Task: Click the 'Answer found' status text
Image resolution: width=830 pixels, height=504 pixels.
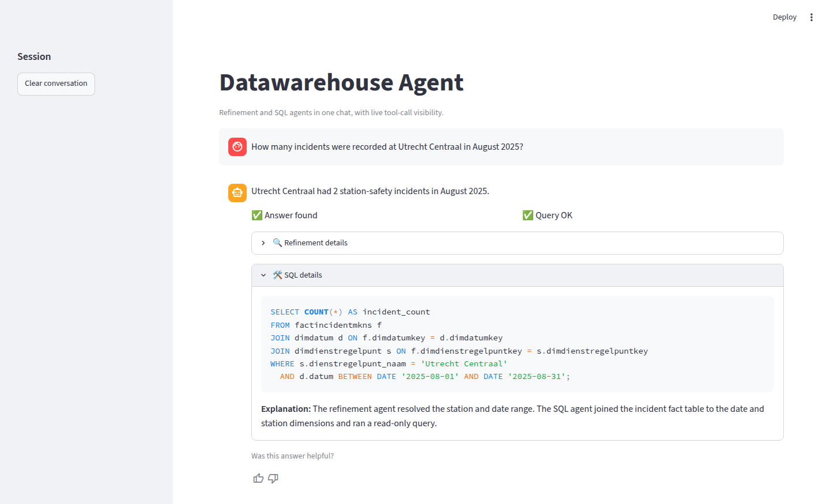Action: pos(291,215)
